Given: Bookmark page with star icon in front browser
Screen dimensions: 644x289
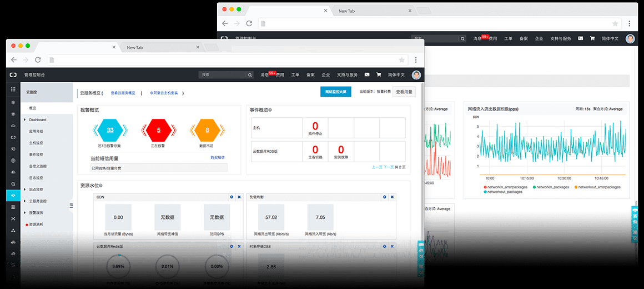Looking at the screenshot, I should 401,60.
